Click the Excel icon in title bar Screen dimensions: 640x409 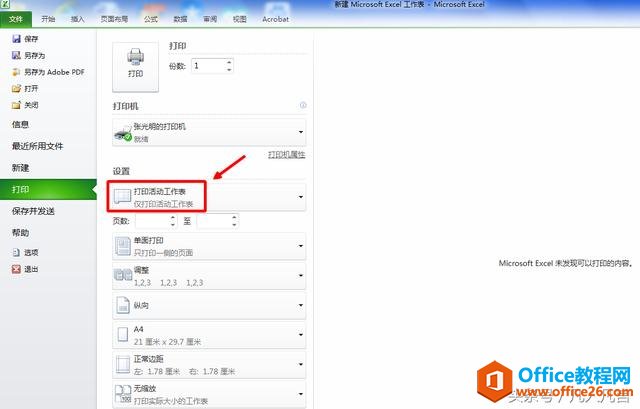6,5
